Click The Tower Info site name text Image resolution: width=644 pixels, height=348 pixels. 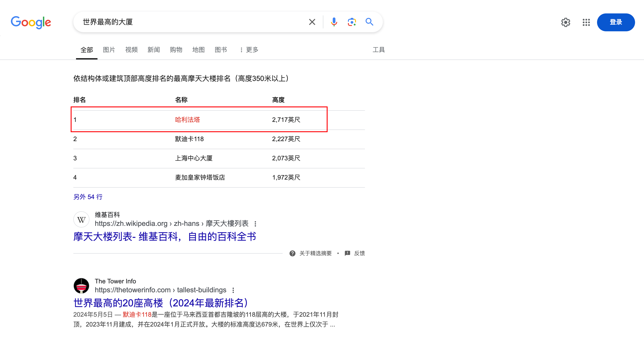point(115,281)
